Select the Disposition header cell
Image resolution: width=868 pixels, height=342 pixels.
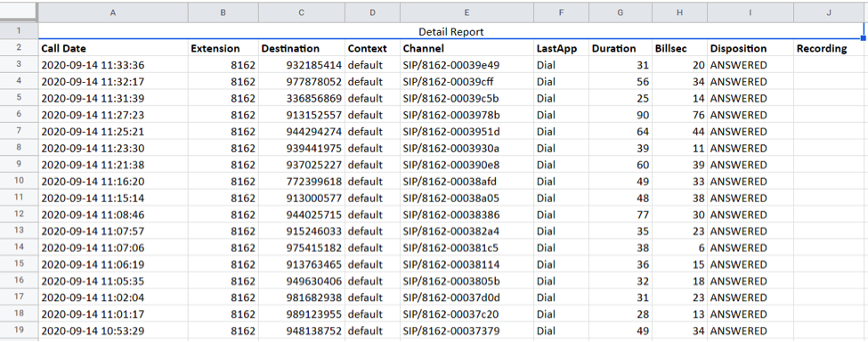(750, 48)
